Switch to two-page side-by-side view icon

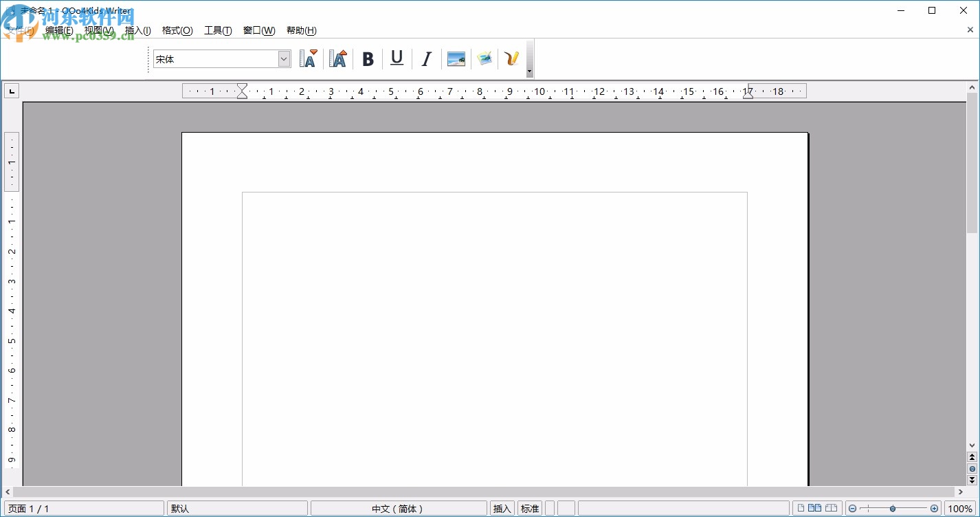815,509
